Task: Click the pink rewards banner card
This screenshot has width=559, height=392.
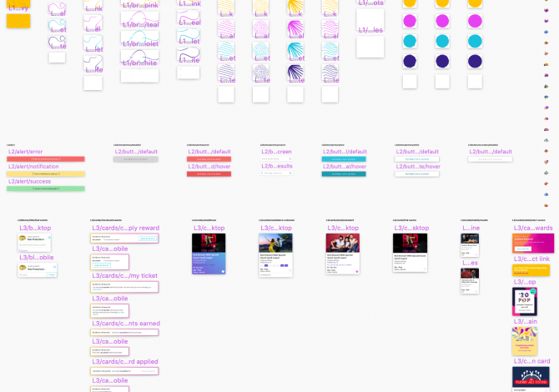Action: click(x=533, y=243)
